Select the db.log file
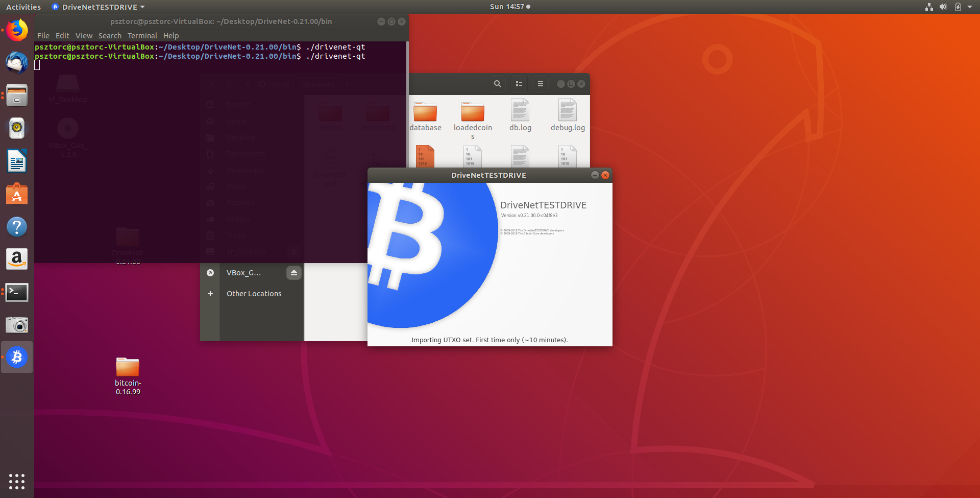Image resolution: width=980 pixels, height=498 pixels. (x=520, y=115)
